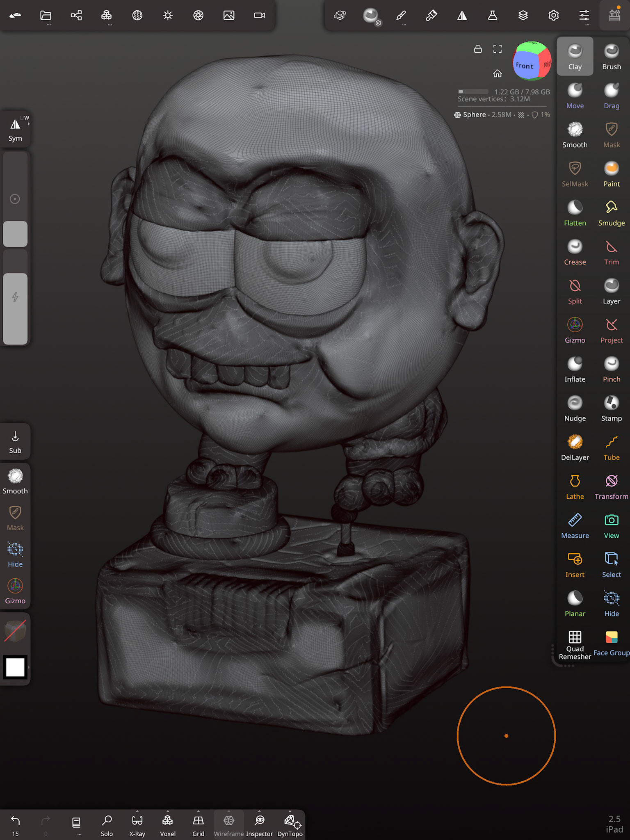Viewport: 630px width, 840px height.
Task: Pick the Pinch tool
Action: (x=611, y=369)
